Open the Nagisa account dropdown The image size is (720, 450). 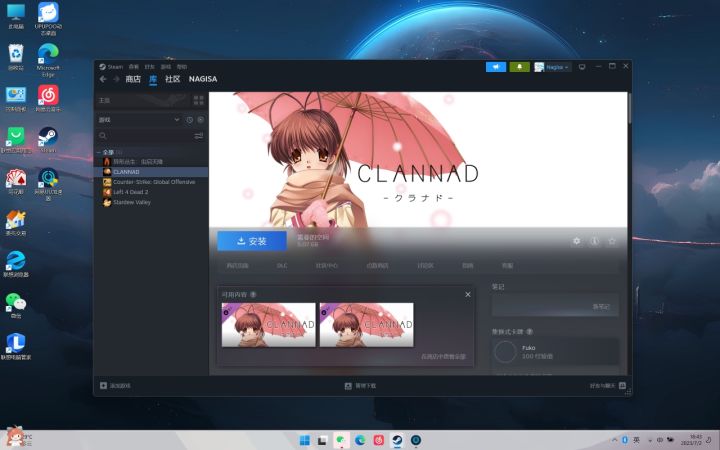tap(552, 67)
